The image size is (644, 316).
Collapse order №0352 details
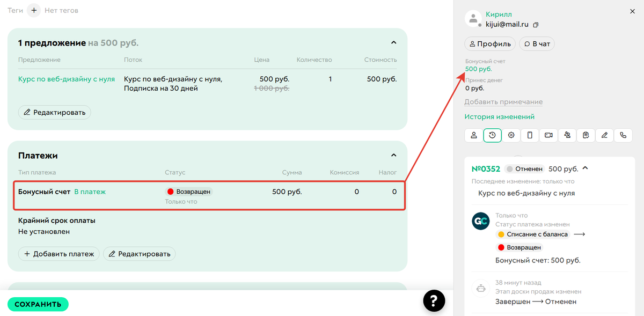[x=585, y=168]
